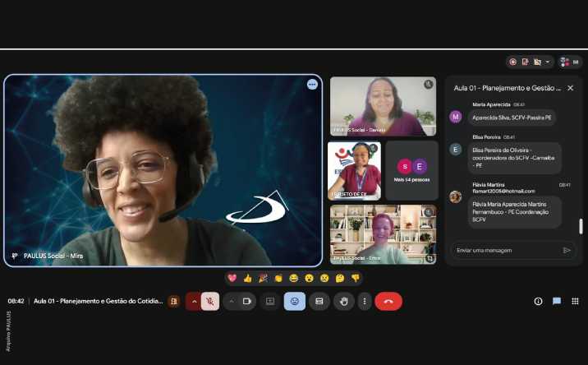Open the participants list showing 58
The height and width of the screenshot is (365, 588).
(x=570, y=62)
